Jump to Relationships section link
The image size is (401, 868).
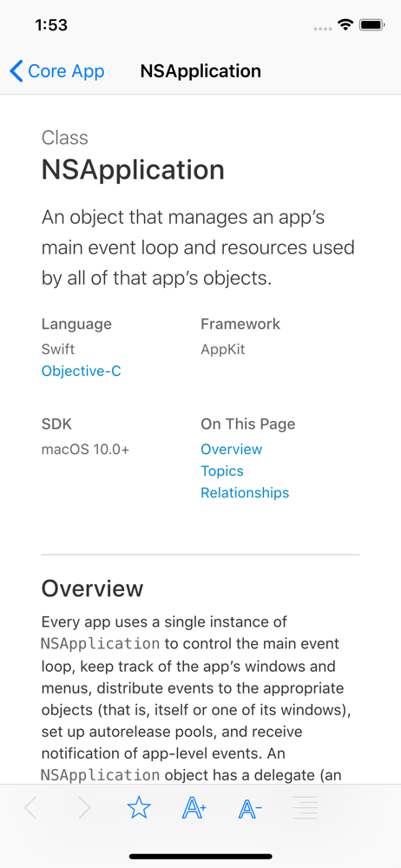pyautogui.click(x=245, y=493)
